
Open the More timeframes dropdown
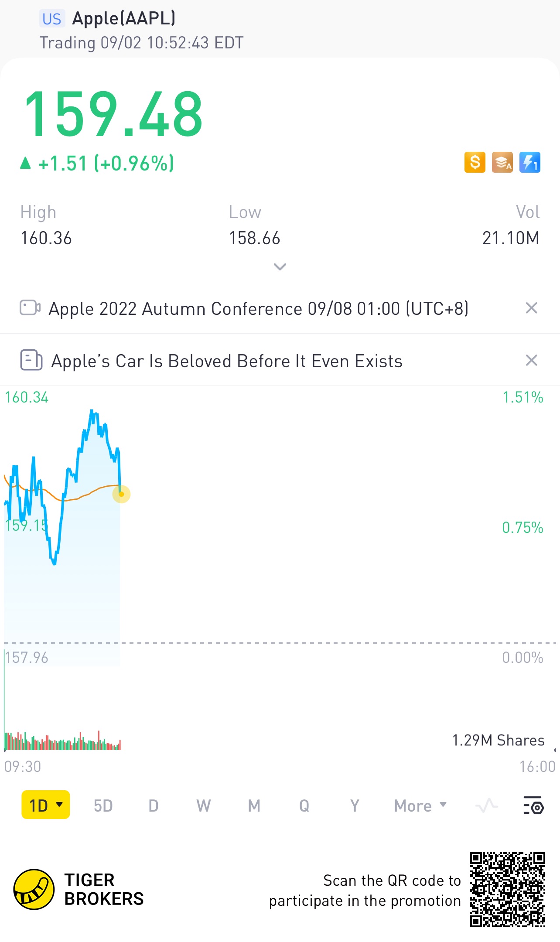[420, 805]
